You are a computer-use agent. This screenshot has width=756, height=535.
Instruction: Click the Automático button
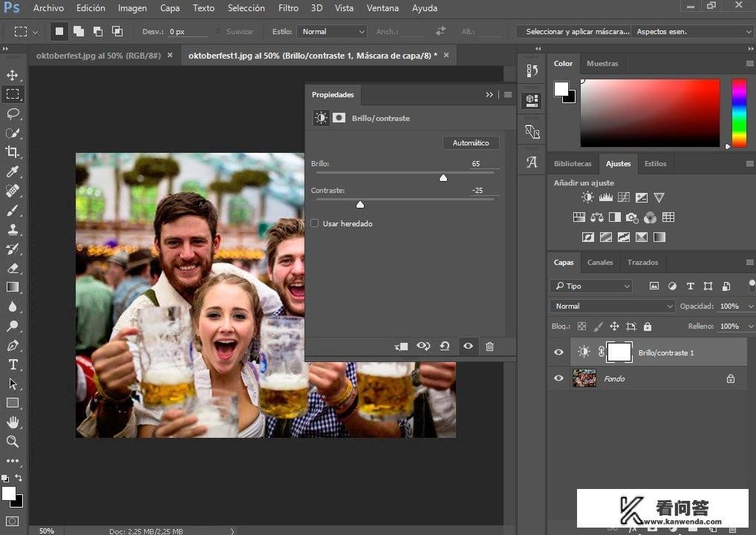pos(471,142)
